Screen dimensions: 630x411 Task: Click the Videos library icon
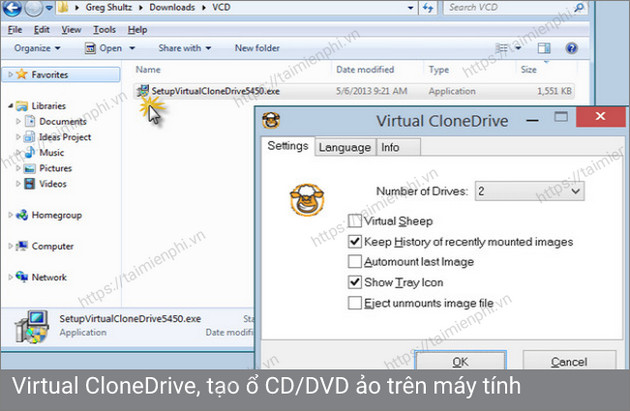click(30, 184)
